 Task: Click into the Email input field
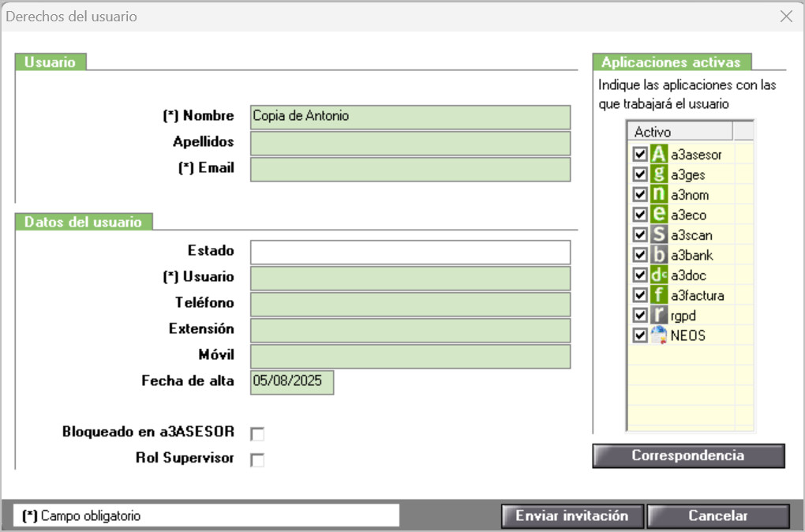pyautogui.click(x=410, y=170)
